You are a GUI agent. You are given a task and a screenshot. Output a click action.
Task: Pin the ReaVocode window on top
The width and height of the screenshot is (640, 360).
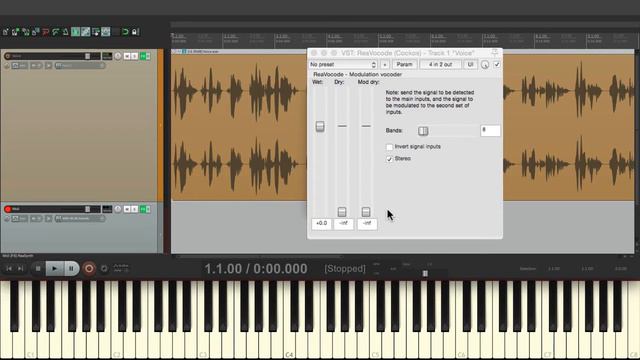pyautogui.click(x=495, y=53)
